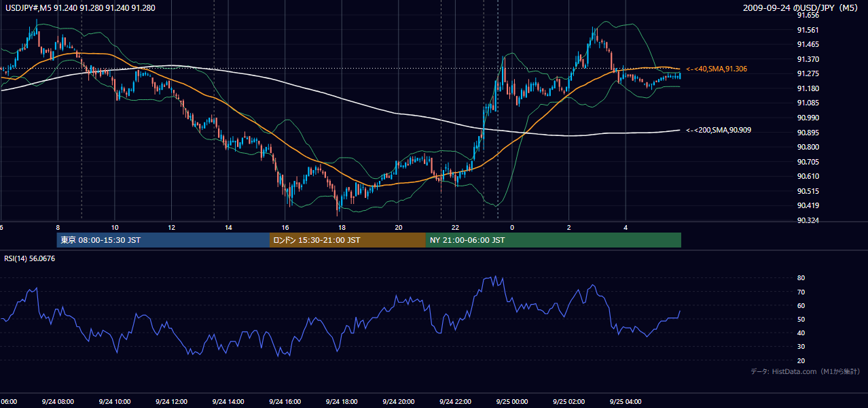Image resolution: width=868 pixels, height=408 pixels.
Task: Click price axis value 91.085
Action: click(808, 103)
